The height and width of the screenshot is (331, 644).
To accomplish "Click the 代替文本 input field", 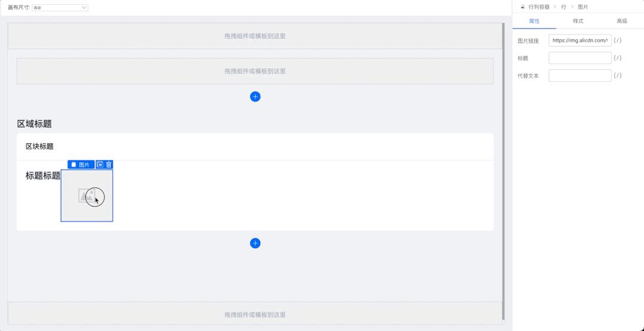I will (580, 75).
